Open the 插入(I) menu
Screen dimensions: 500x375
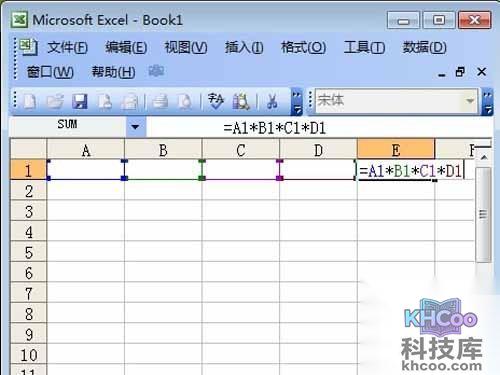(244, 47)
